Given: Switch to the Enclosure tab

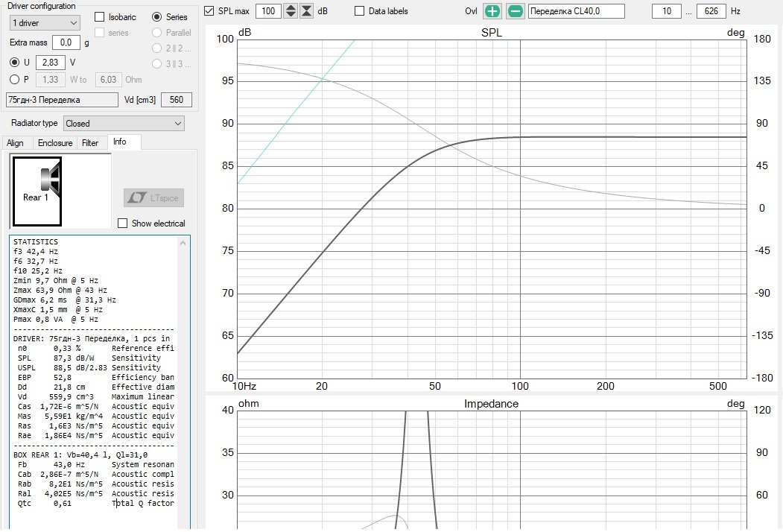Looking at the screenshot, I should pos(55,143).
